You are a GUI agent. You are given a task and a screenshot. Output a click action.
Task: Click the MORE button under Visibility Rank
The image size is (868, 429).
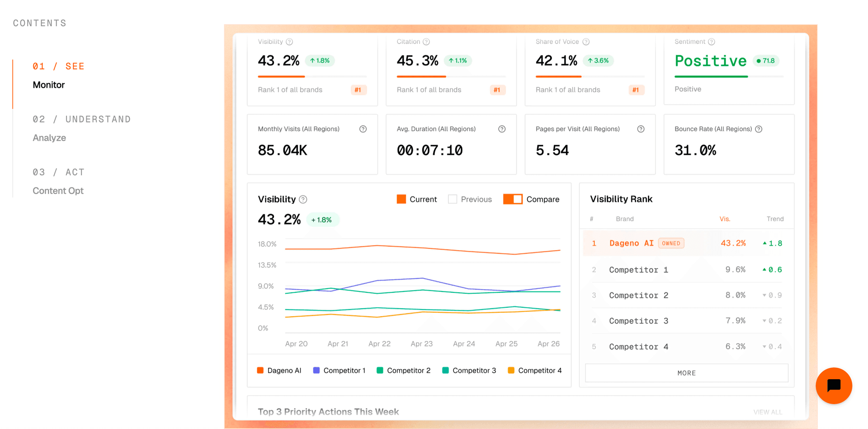(x=687, y=373)
